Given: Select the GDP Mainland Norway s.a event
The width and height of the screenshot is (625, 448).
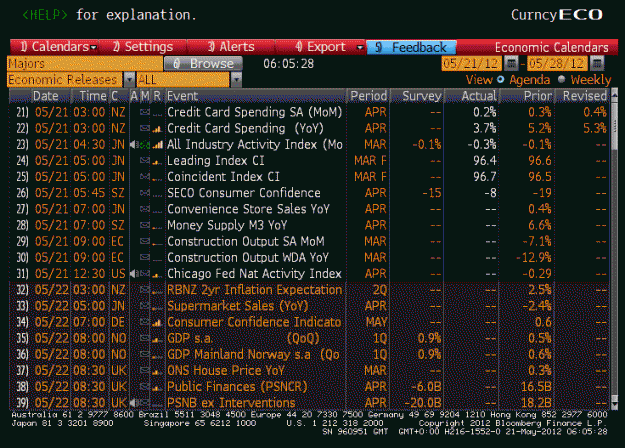Looking at the screenshot, I should tap(253, 354).
